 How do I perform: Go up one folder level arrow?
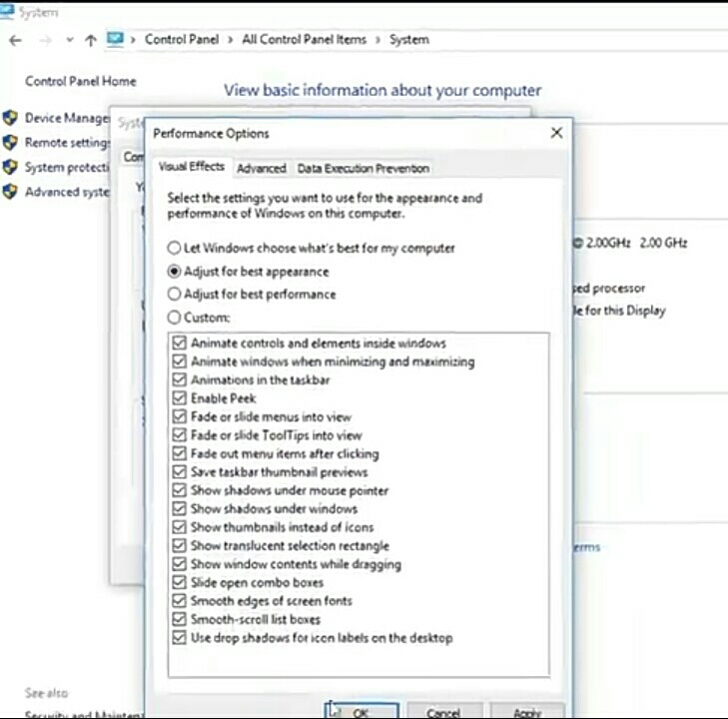pos(91,41)
